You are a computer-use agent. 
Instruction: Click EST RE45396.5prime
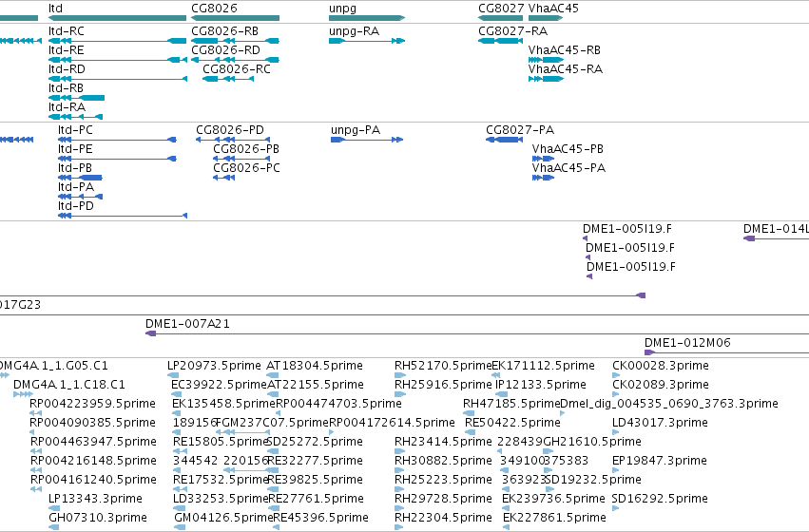click(321, 518)
